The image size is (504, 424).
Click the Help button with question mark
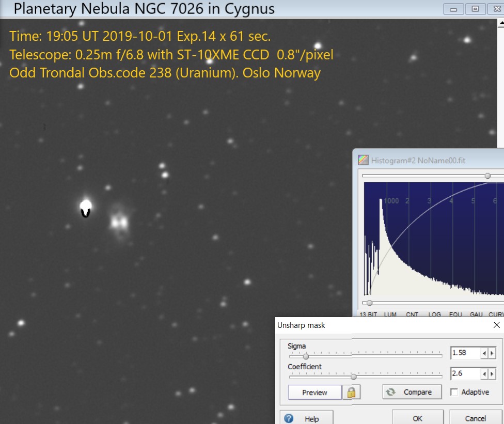(x=307, y=418)
